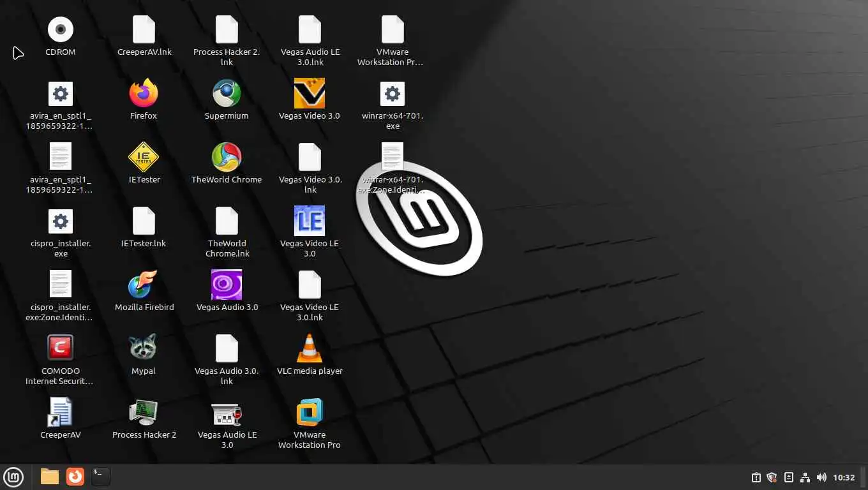Select the IETester application icon
The image size is (868, 490).
(x=144, y=157)
